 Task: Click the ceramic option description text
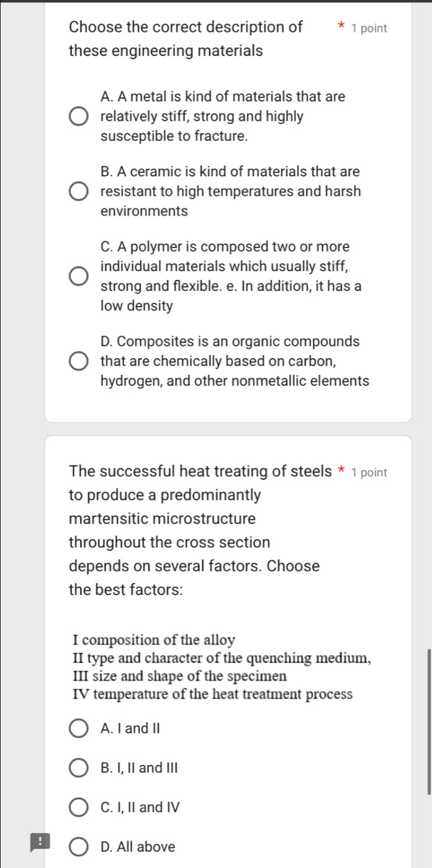tap(230, 191)
